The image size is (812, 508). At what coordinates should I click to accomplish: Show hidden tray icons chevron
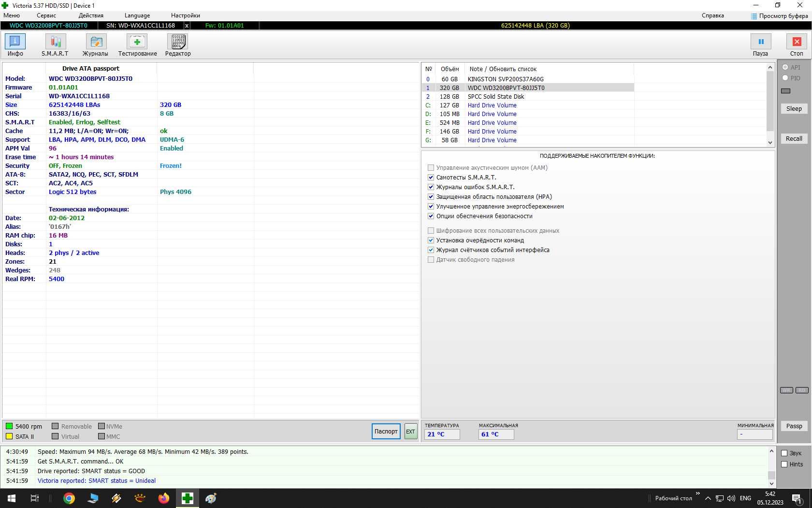[708, 498]
